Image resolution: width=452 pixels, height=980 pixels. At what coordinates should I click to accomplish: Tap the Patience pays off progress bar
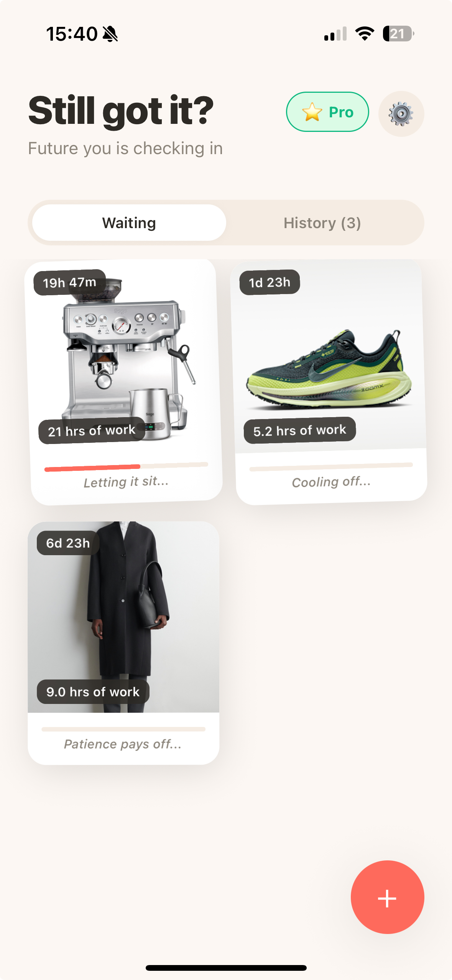click(x=123, y=729)
